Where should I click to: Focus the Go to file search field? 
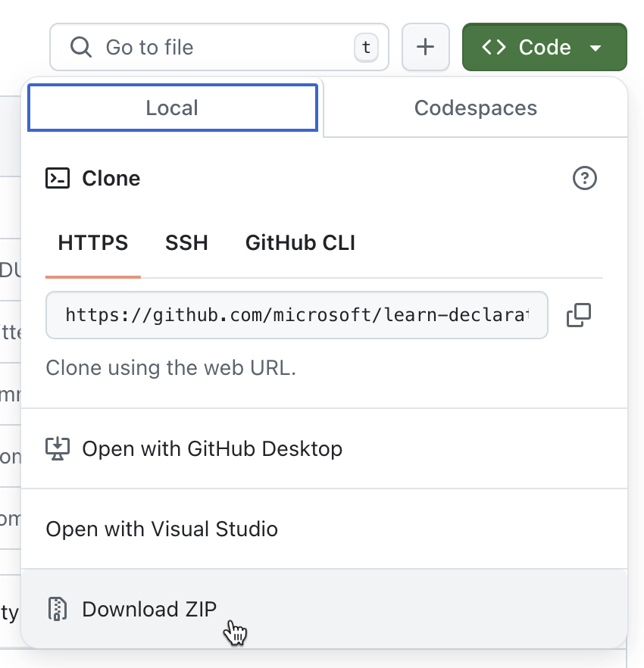point(219,47)
